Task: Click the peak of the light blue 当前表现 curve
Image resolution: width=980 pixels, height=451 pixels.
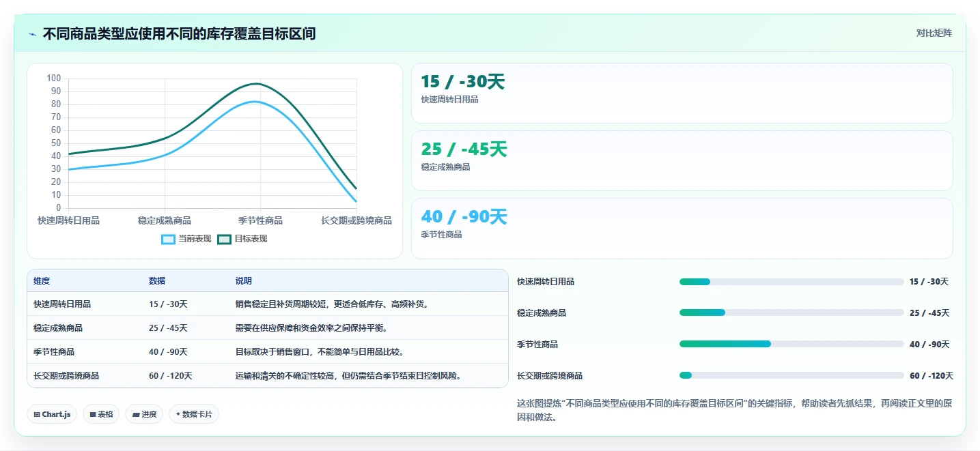Action: [x=254, y=102]
